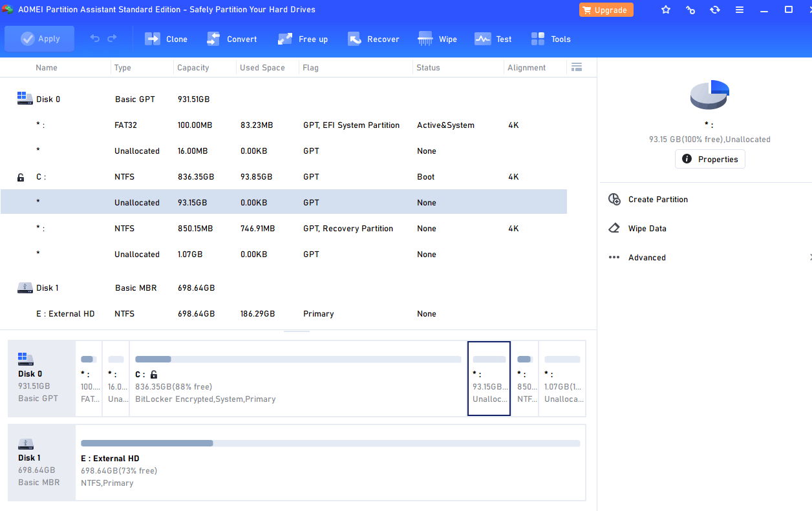
Task: Select the 16.00MB Unallocated row
Action: coord(284,151)
